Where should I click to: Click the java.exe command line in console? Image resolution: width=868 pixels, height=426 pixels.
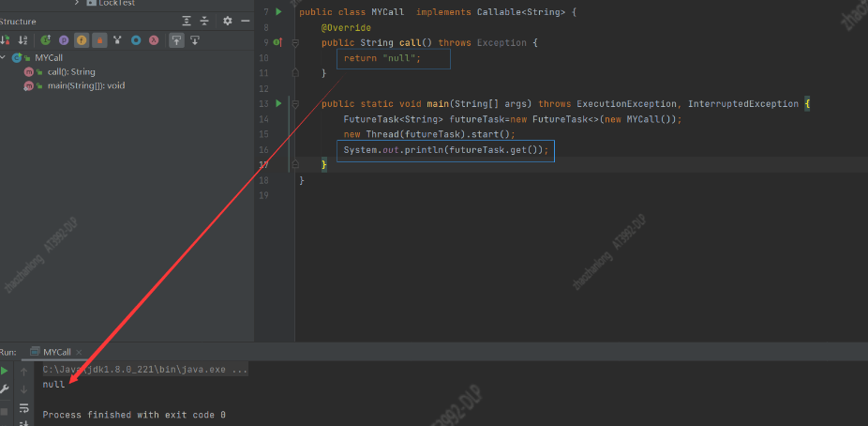[x=145, y=370]
